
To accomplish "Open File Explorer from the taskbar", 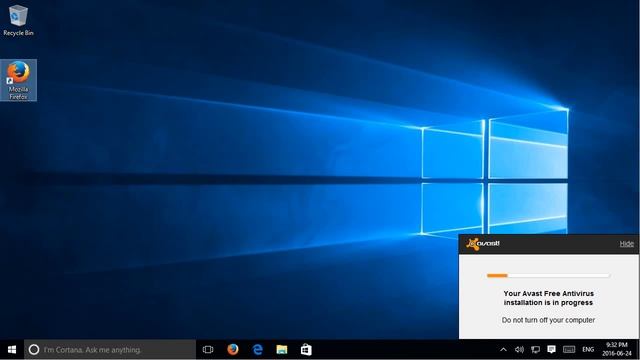I will [282, 350].
